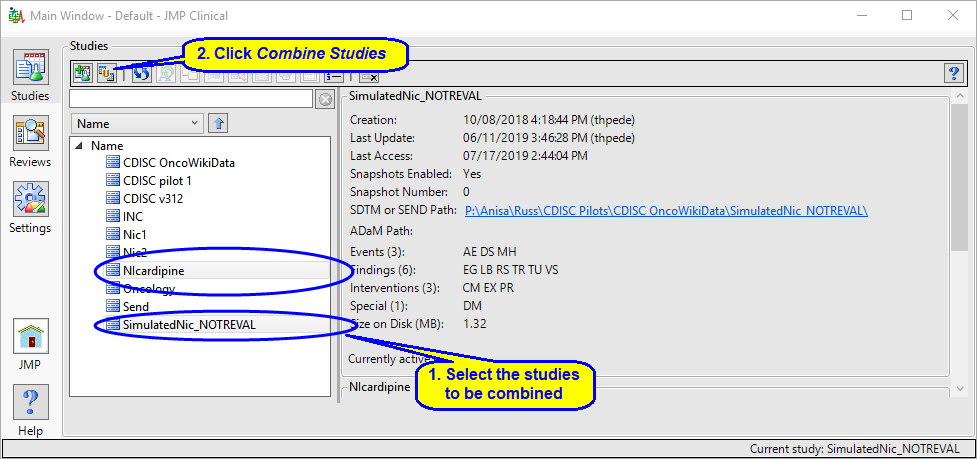Viewport: 977px width, 459px height.
Task: Click the Events value AE DS MH
Action: (490, 252)
